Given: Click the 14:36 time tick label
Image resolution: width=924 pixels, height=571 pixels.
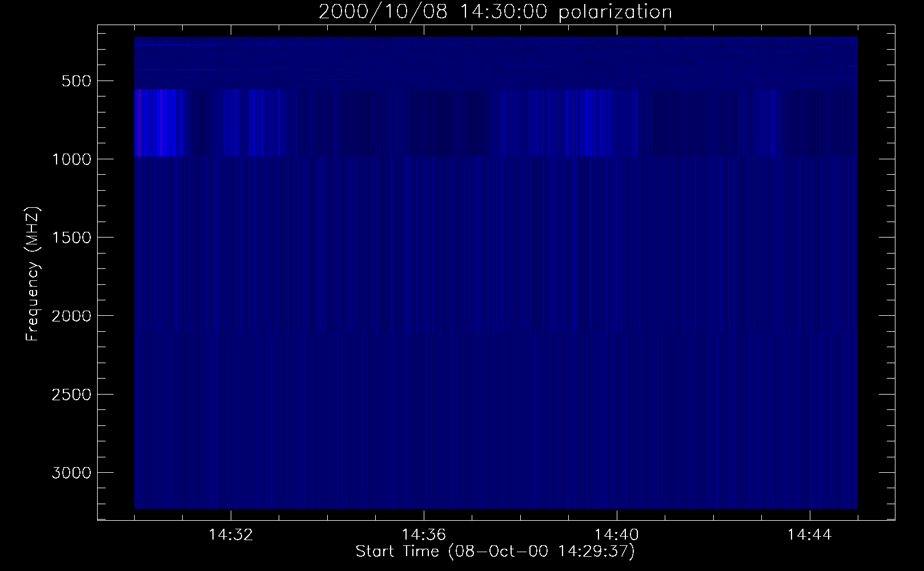Looking at the screenshot, I should pos(424,535).
